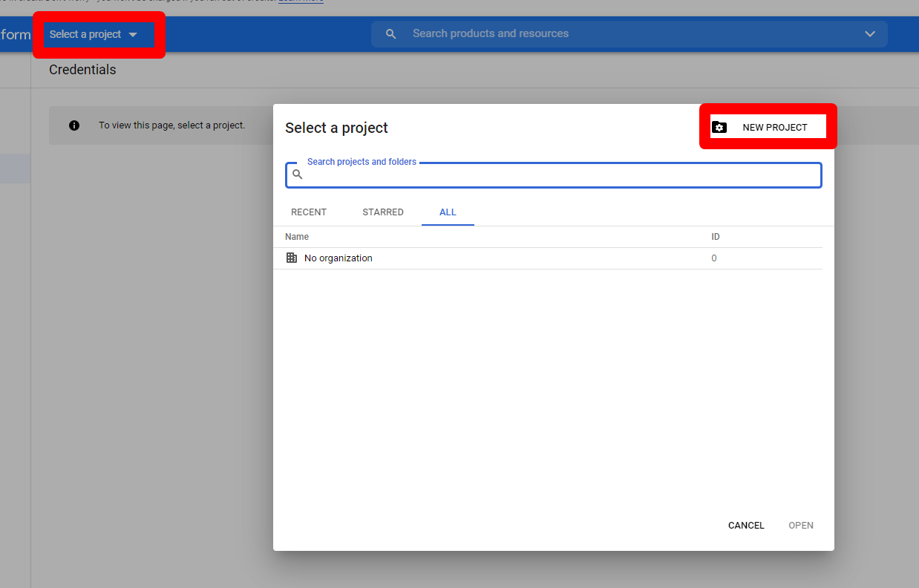919x588 pixels.
Task: Select the 'No organization' row name
Action: (x=339, y=258)
